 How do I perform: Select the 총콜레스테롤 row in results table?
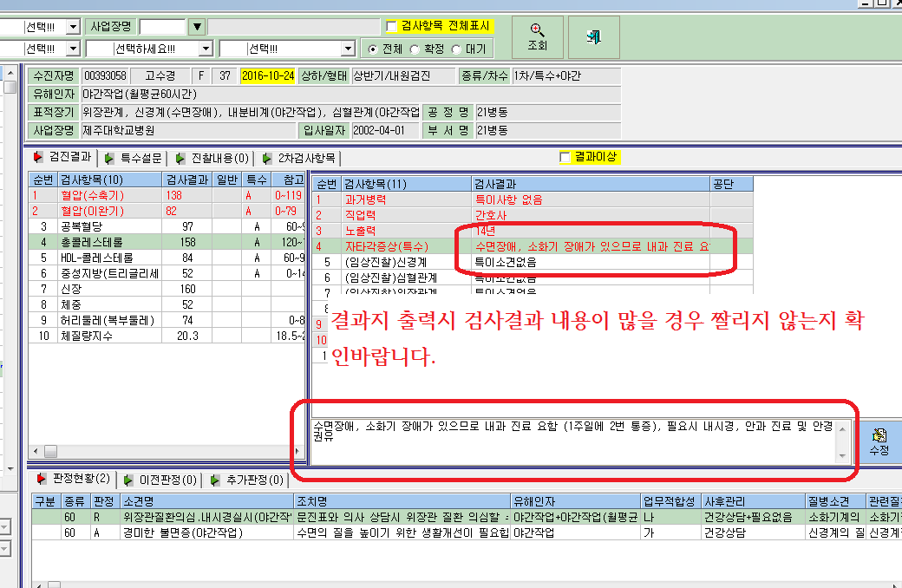click(167, 242)
